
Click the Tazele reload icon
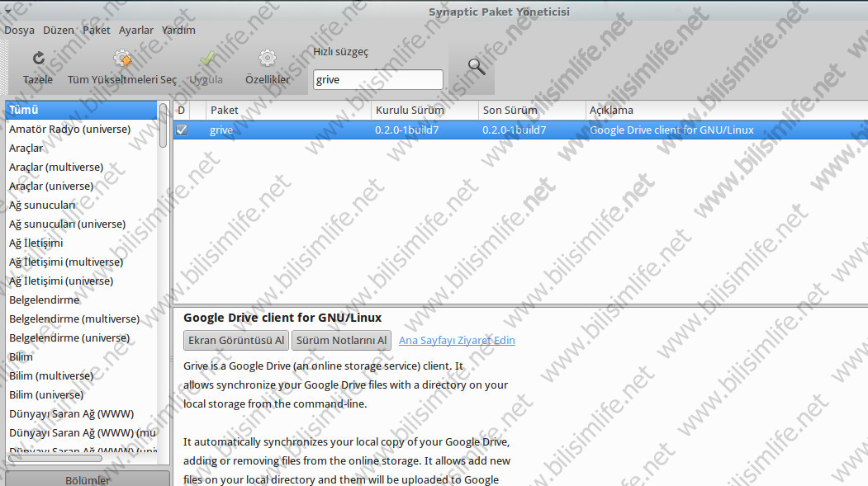pyautogui.click(x=38, y=59)
